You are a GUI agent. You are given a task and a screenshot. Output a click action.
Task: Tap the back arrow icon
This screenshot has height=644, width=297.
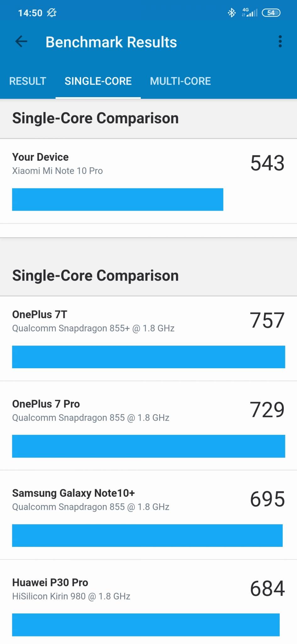[21, 42]
